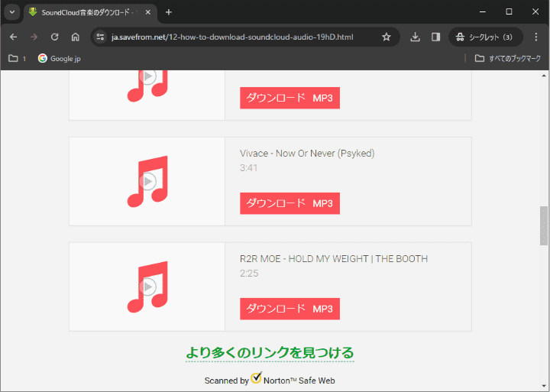Open the シークレット (3) incognito indicator
550x392 pixels.
(485, 37)
